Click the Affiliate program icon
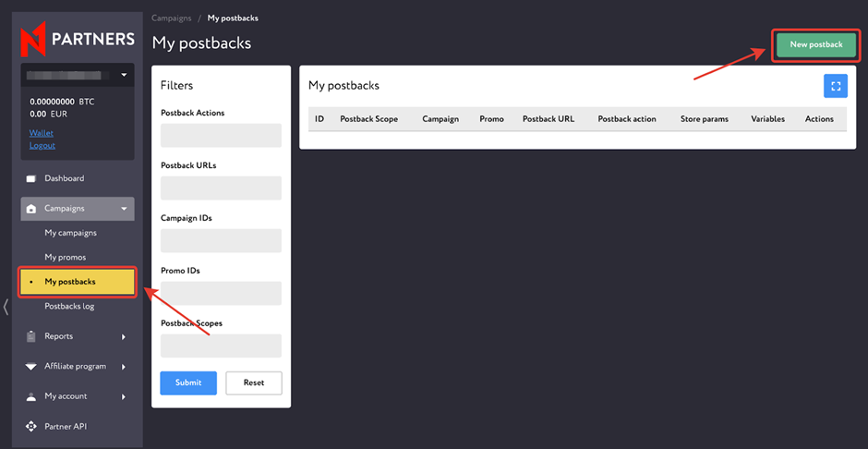This screenshot has width=868, height=449. point(30,367)
